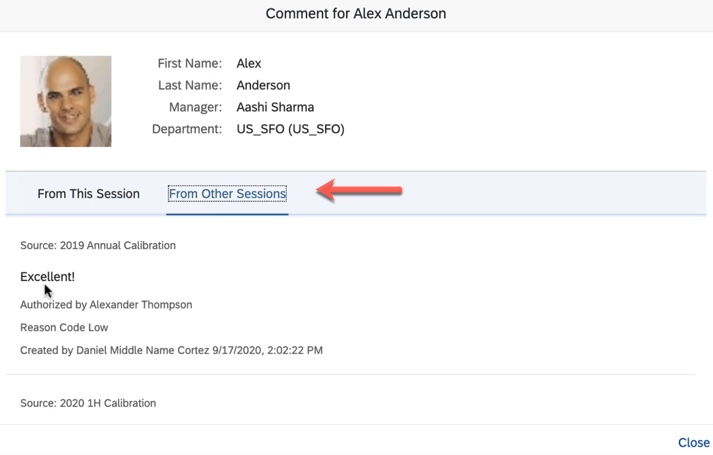Click the Department field label
This screenshot has height=455, width=713.
coord(187,129)
